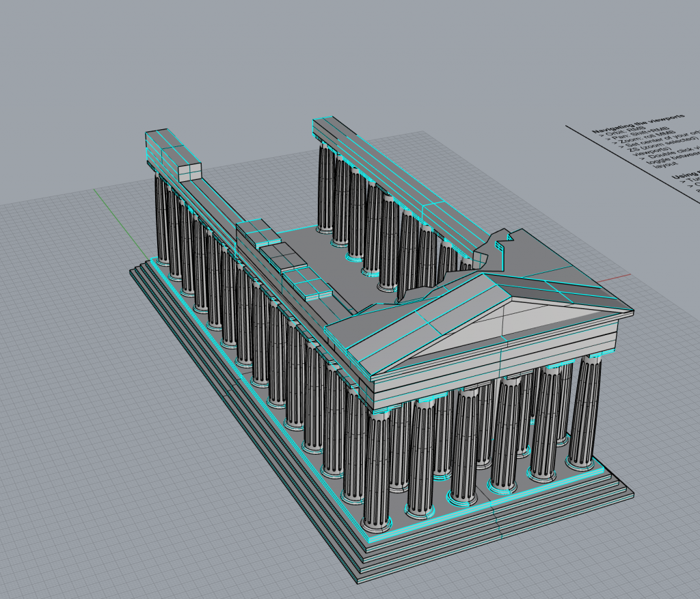Click the small square block atop left beam end

[x=189, y=171]
